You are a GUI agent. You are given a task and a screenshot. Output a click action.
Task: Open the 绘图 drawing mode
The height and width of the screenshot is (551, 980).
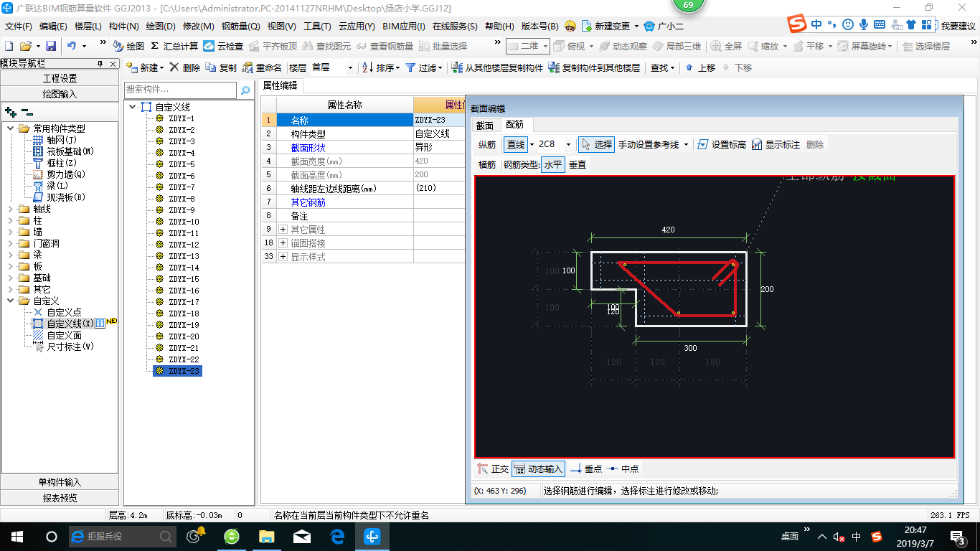pos(128,46)
